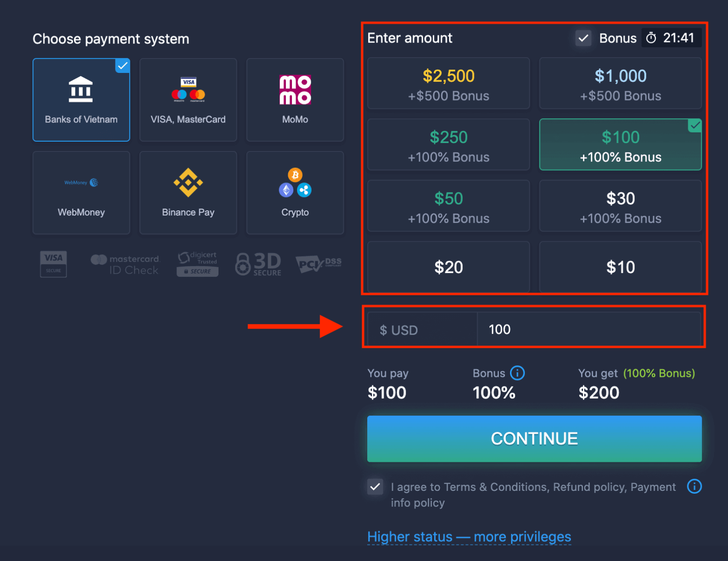Untick the Terms & Conditions agreement checkbox
The image size is (728, 561).
[375, 487]
